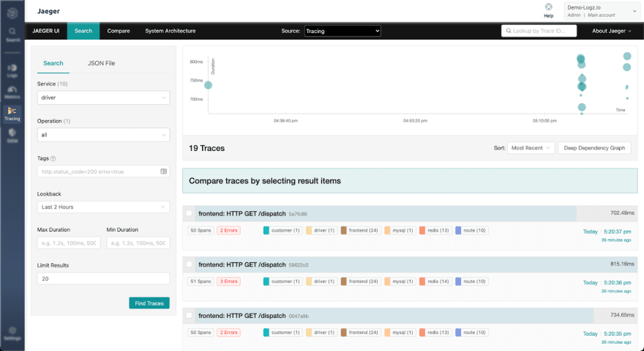Image resolution: width=644 pixels, height=351 pixels.
Task: Open Logs in the left sidebar
Action: (12, 71)
